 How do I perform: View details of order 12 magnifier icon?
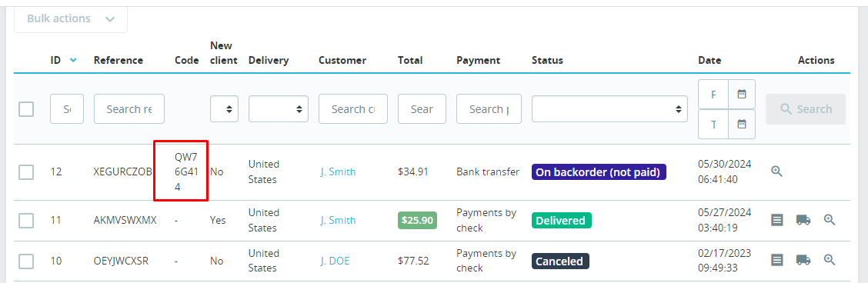776,171
